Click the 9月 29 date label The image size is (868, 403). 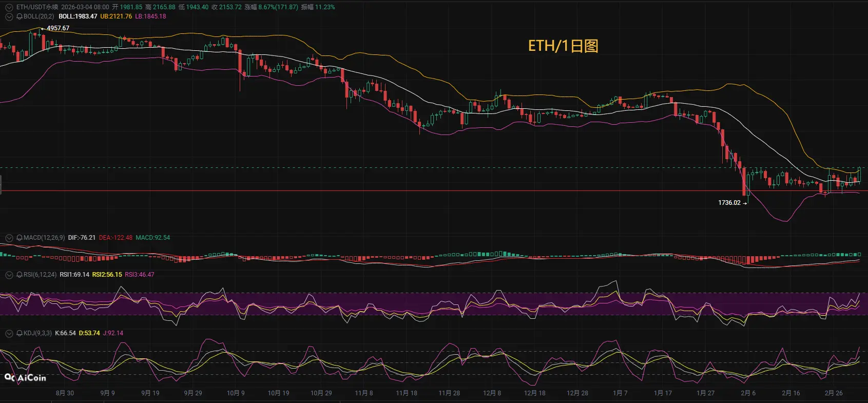[x=192, y=393]
